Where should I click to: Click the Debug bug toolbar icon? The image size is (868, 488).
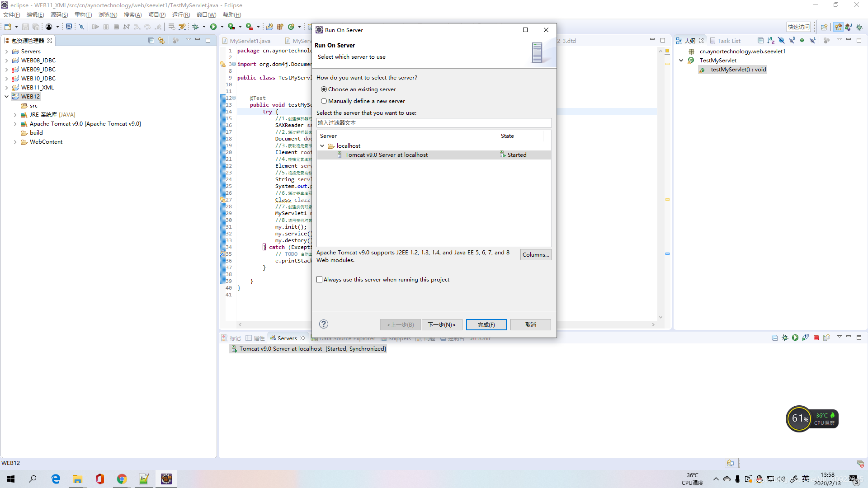click(196, 27)
